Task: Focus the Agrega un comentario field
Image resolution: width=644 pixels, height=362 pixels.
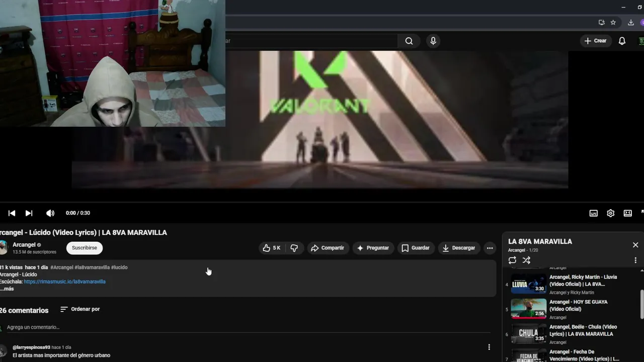Action: [x=249, y=327]
